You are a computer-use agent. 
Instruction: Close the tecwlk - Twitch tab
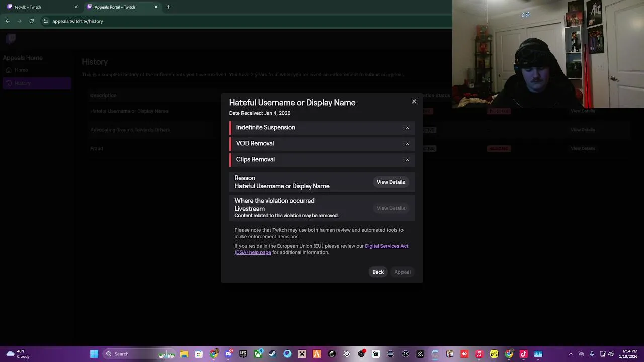76,7
